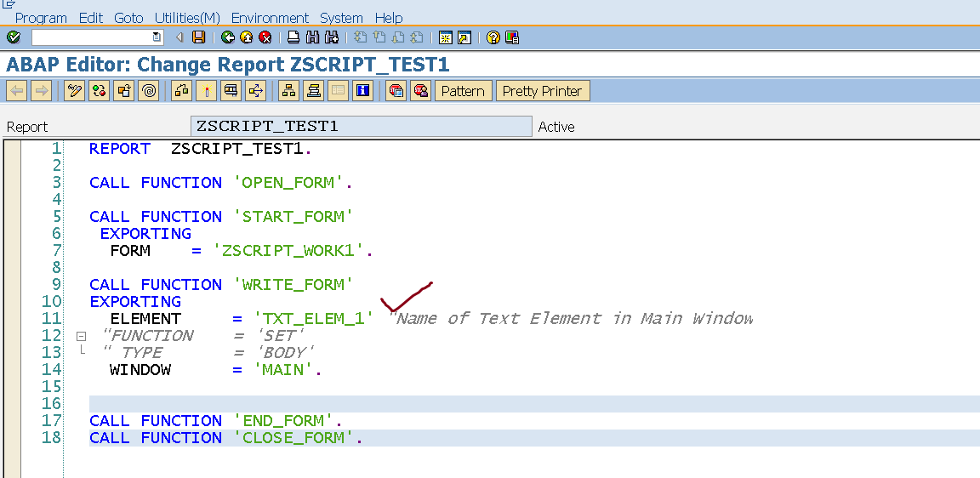
Task: Click the Find binoculars icon
Action: (312, 37)
